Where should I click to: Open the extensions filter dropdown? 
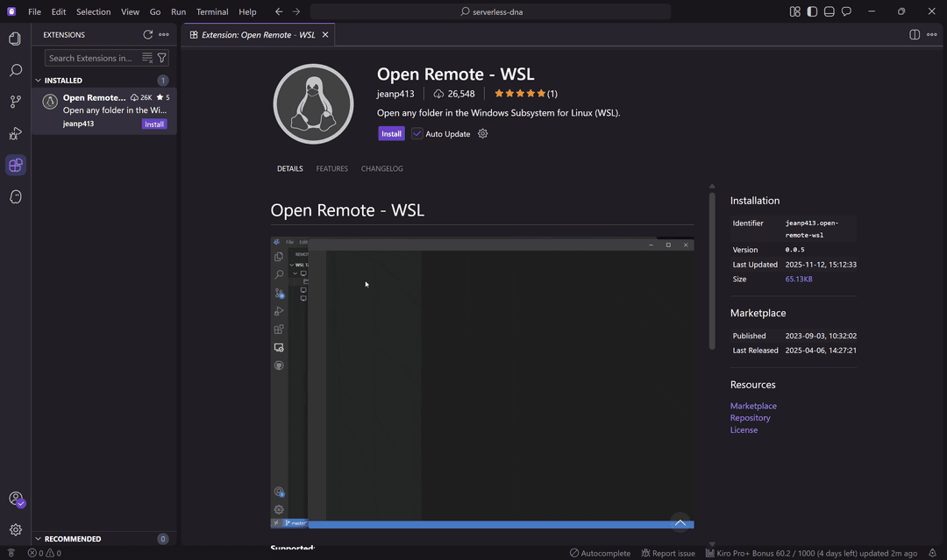point(161,57)
